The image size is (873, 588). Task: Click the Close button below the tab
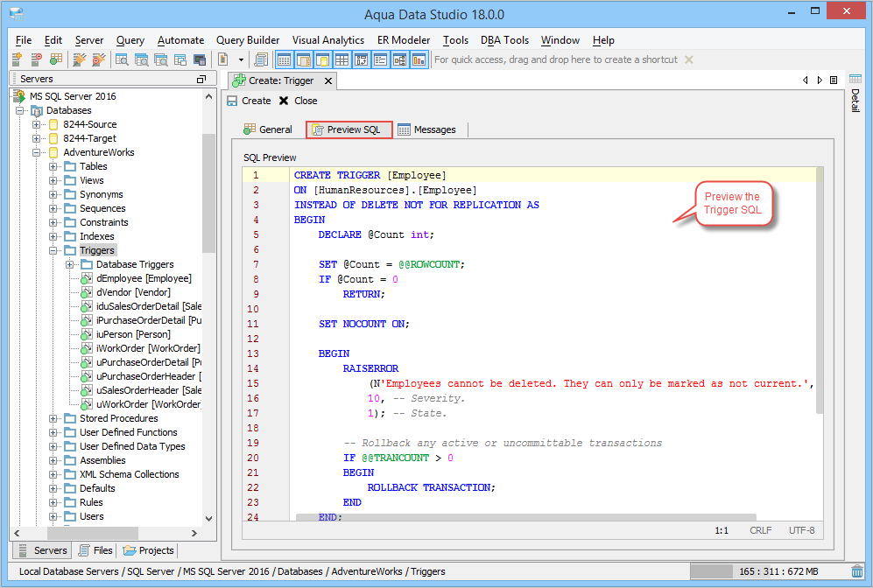298,101
